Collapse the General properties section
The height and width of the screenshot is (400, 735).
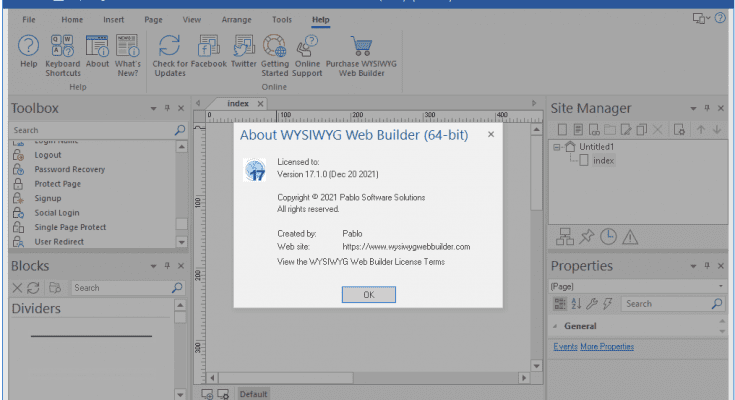click(555, 326)
